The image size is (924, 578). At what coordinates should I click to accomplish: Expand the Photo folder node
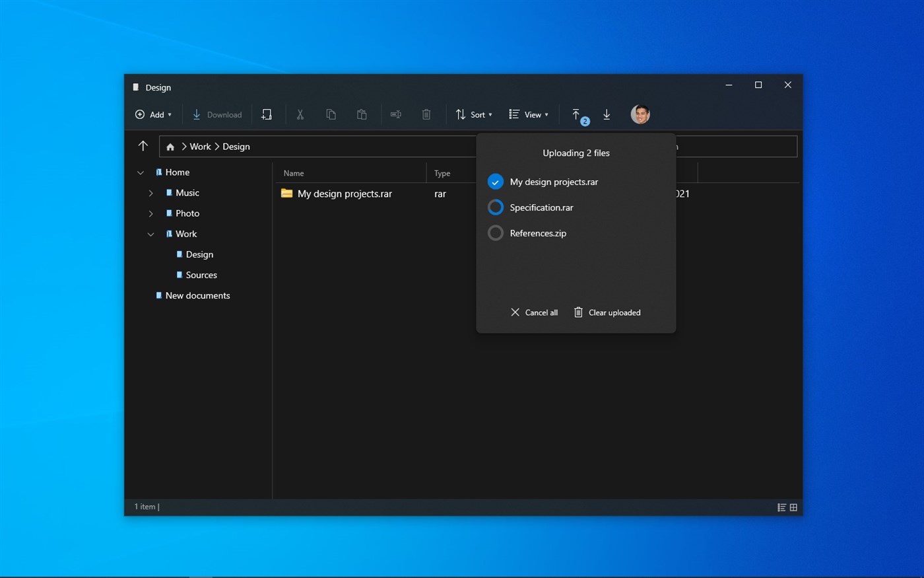[150, 213]
